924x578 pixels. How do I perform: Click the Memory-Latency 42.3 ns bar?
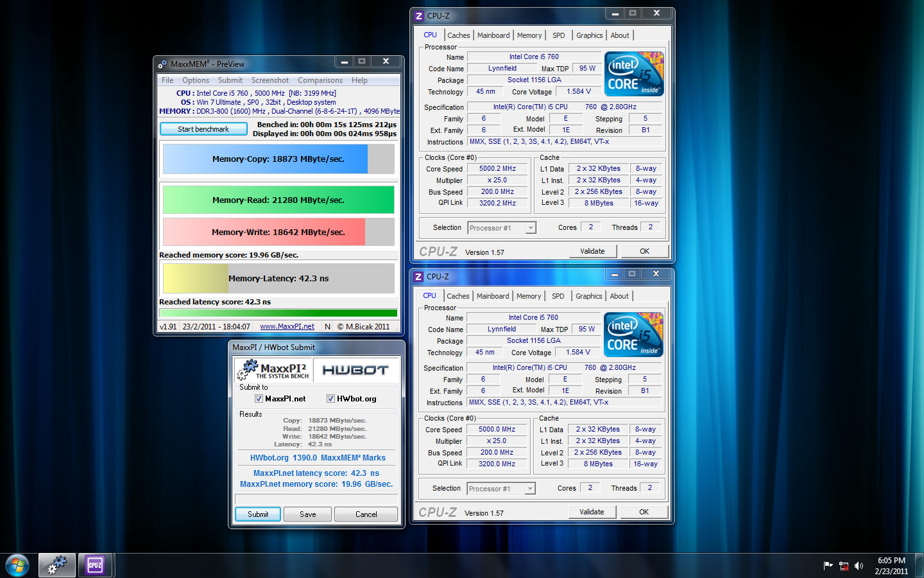tap(278, 278)
